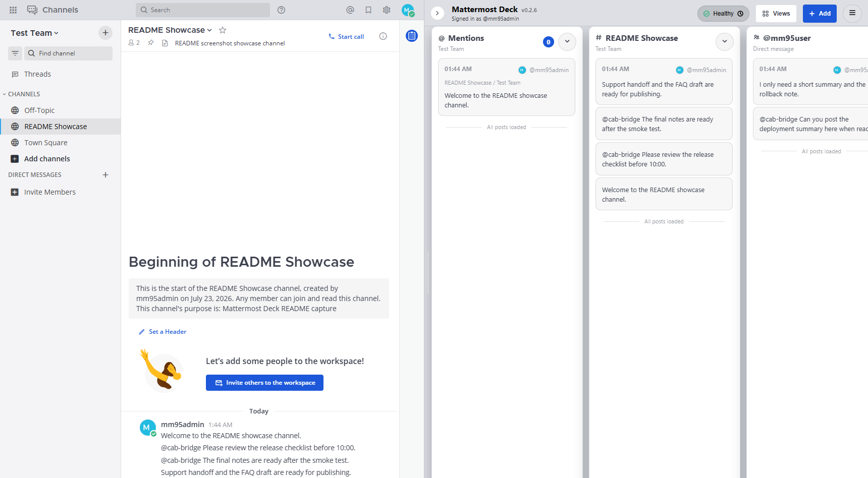Expand the Test Team dropdown menu
The image size is (868, 478).
tap(35, 33)
